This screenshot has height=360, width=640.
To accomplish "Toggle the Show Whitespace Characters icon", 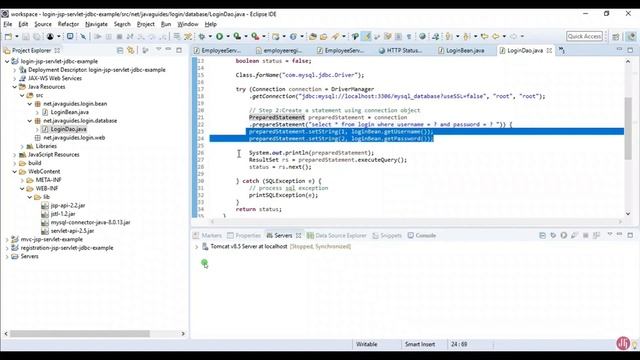I will (409, 36).
